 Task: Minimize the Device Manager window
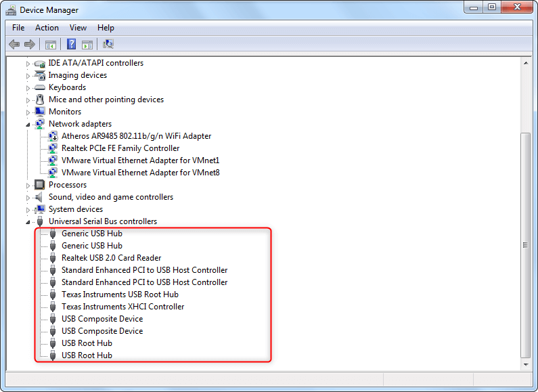pos(474,7)
